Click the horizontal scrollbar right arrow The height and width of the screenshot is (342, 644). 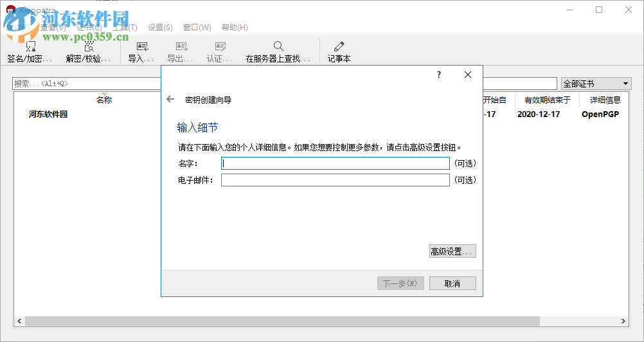pyautogui.click(x=623, y=321)
